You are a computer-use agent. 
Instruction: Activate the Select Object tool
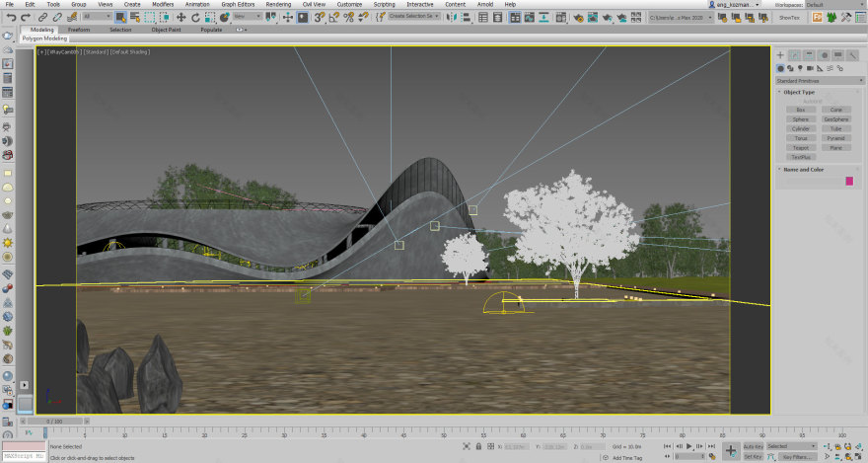[x=120, y=17]
